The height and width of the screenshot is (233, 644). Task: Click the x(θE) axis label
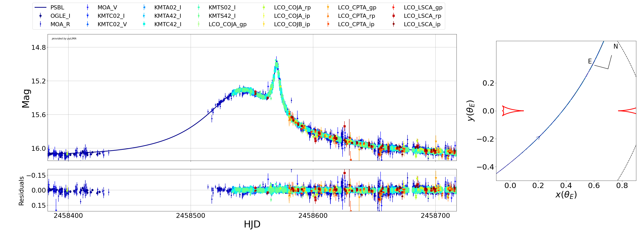[566, 195]
